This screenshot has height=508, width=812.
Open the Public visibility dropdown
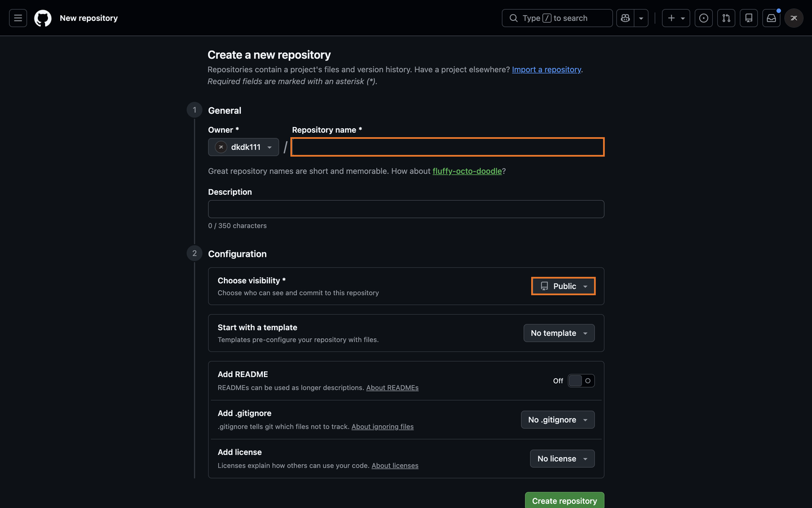pos(563,286)
